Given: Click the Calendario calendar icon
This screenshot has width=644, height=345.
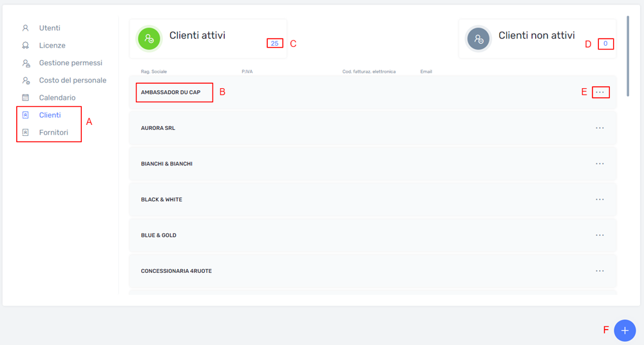Looking at the screenshot, I should [x=26, y=98].
